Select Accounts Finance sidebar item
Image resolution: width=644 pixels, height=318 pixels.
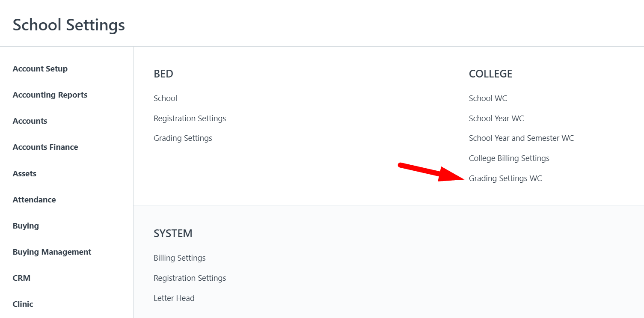pos(45,147)
